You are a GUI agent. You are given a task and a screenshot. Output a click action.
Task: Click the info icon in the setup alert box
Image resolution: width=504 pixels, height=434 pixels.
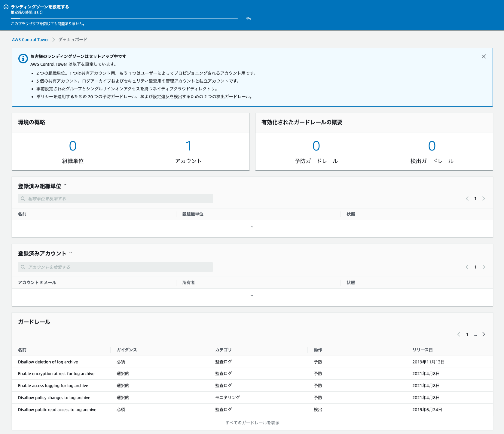[x=23, y=59]
